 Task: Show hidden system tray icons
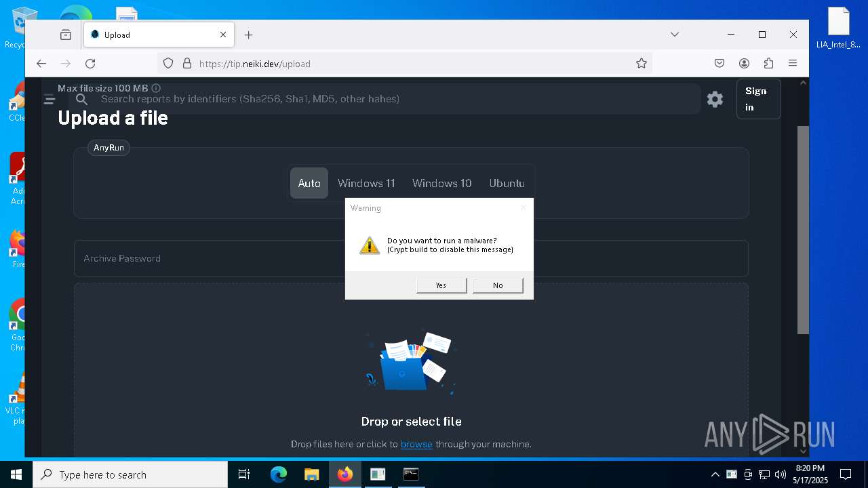pyautogui.click(x=715, y=474)
